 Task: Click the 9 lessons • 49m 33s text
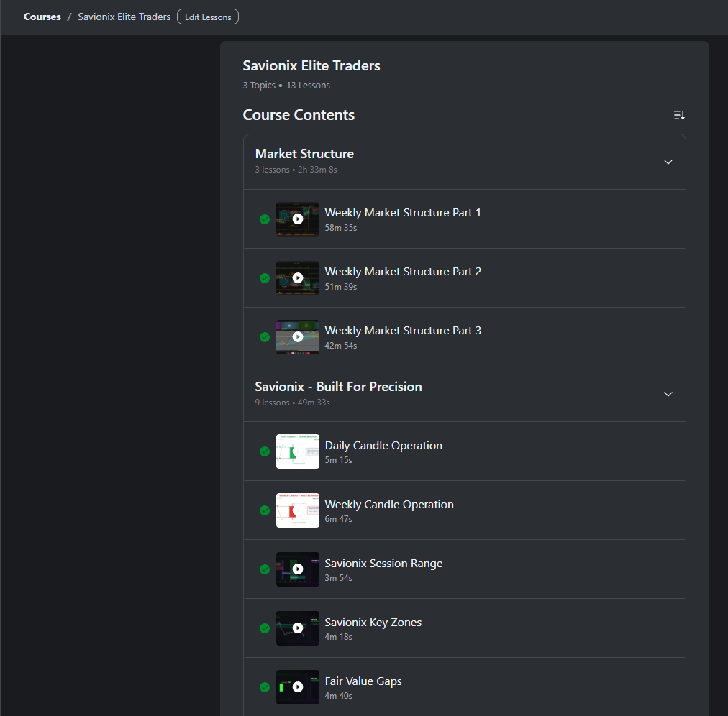coord(292,403)
